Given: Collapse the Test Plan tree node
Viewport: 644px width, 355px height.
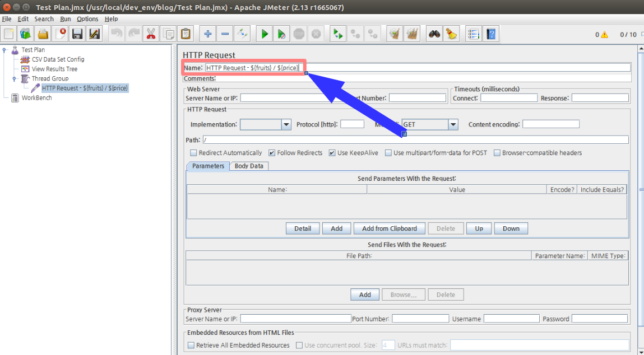Looking at the screenshot, I should pos(5,50).
